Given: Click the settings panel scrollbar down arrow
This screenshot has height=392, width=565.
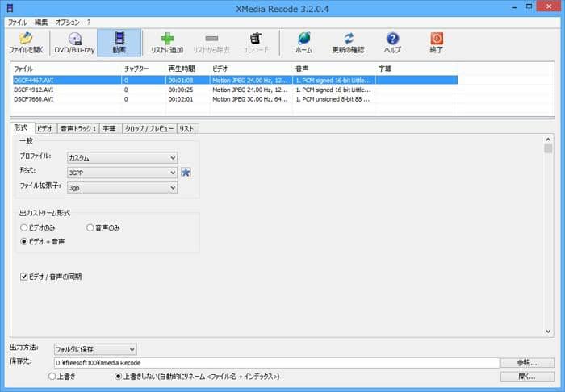Looking at the screenshot, I should 548,332.
